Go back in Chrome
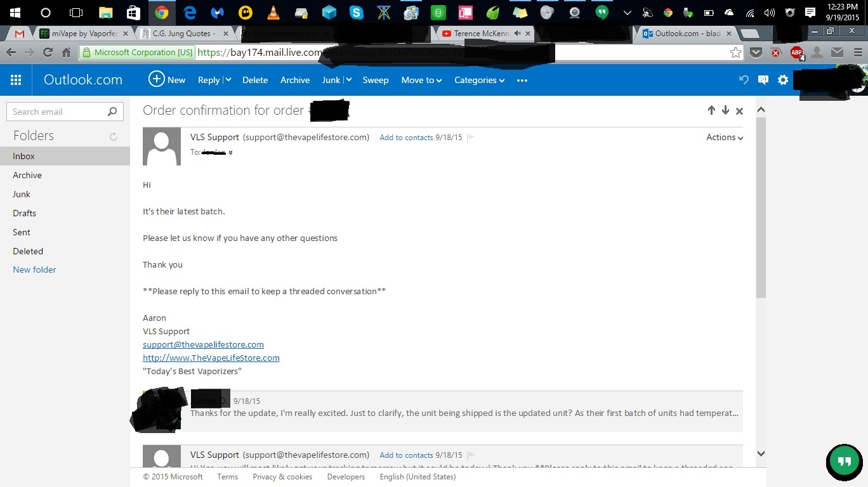This screenshot has width=868, height=487. pyautogui.click(x=11, y=53)
